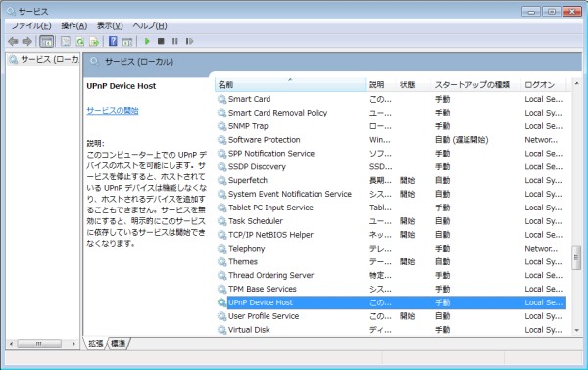
Task: Select the Tablet PC Input Service row
Action: tap(391, 208)
